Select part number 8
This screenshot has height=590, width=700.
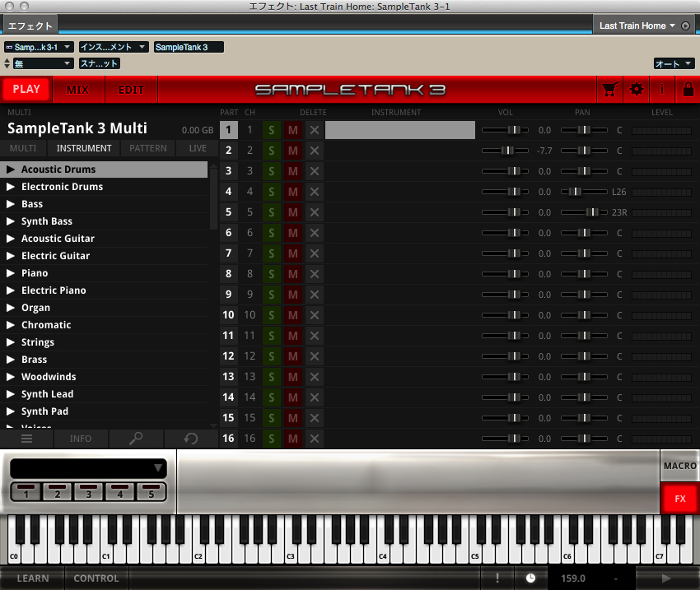(x=229, y=274)
